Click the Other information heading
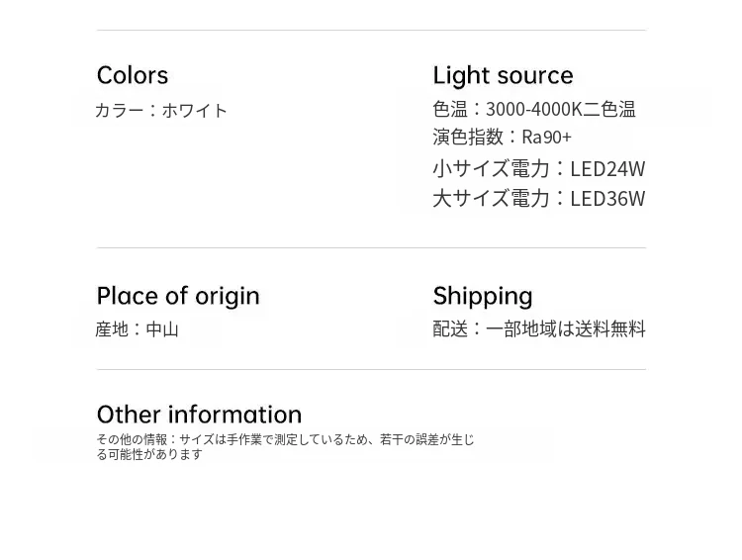This screenshot has height=560, width=742. [199, 415]
